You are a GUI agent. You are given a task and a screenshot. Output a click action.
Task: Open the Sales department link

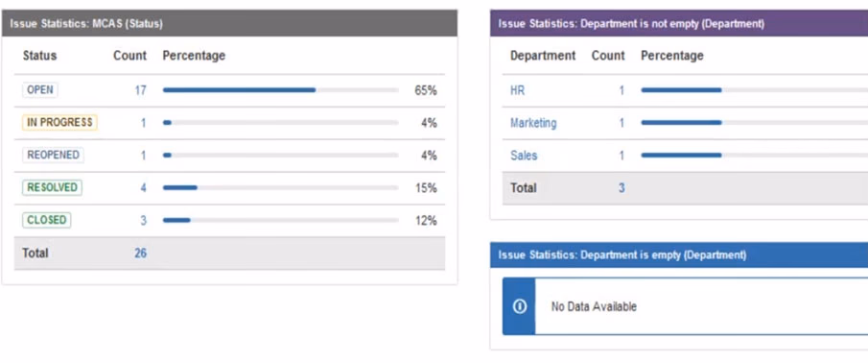pyautogui.click(x=524, y=156)
